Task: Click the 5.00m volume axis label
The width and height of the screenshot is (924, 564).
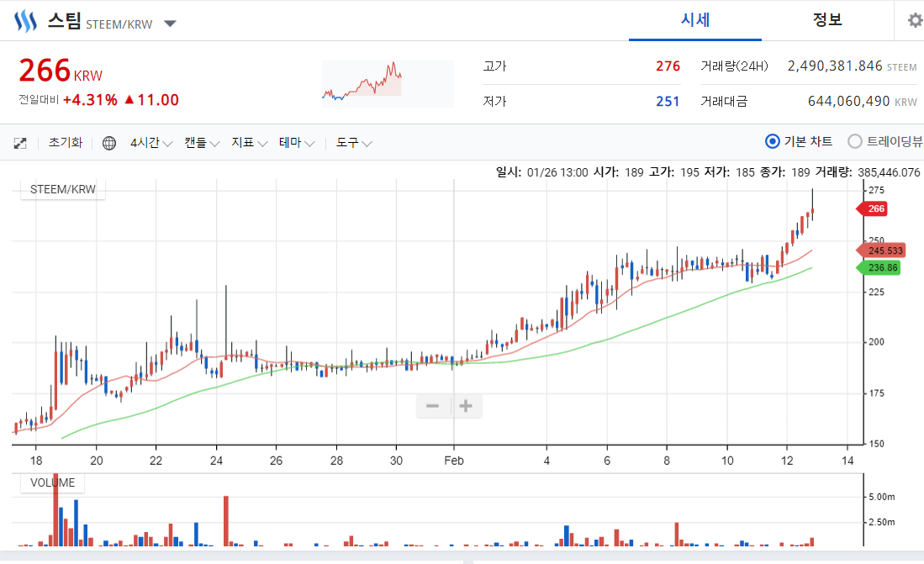Action: 882,497
